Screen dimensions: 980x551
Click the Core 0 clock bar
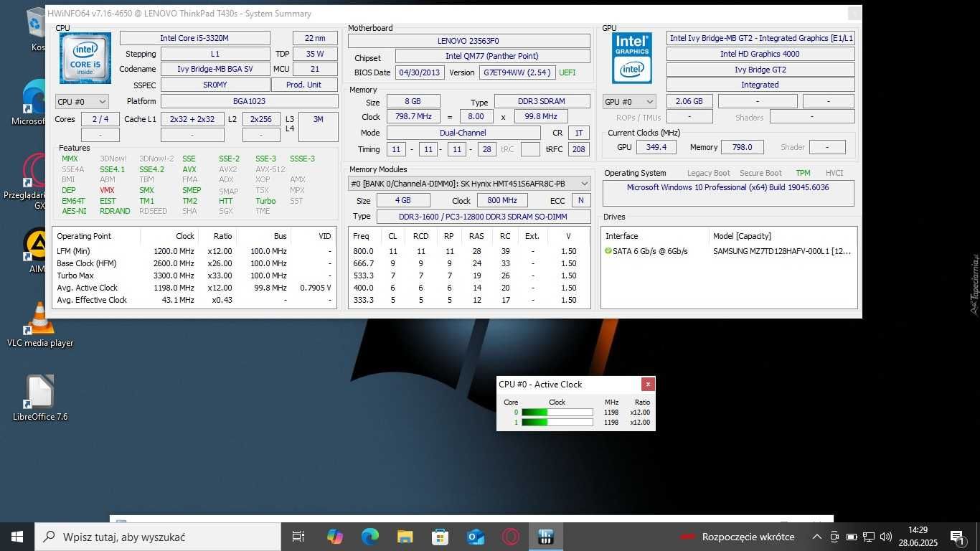point(557,413)
